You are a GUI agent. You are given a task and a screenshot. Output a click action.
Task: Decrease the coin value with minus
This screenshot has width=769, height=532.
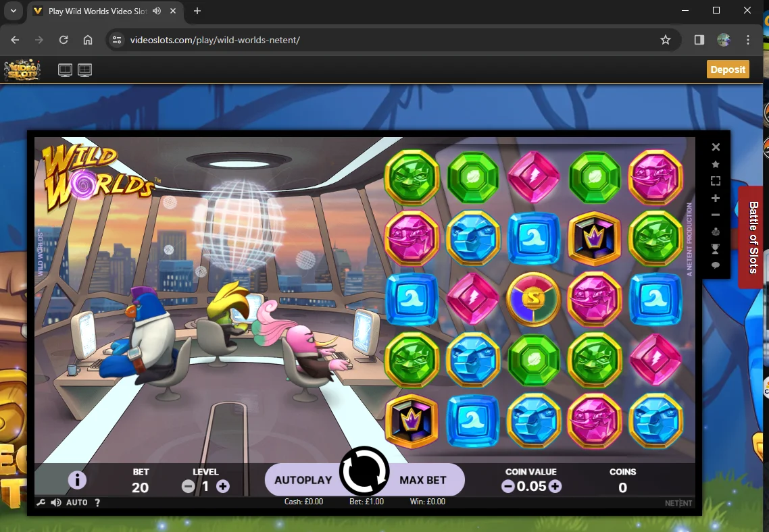pyautogui.click(x=508, y=487)
